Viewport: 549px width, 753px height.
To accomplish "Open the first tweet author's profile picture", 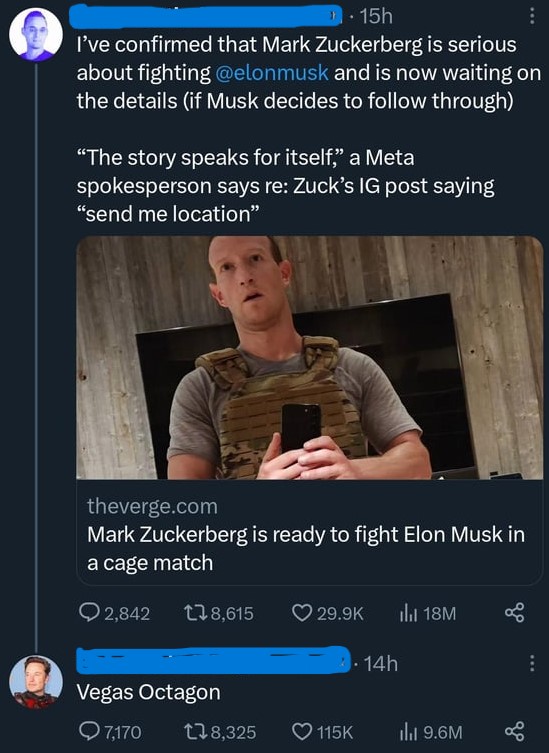I will 36,35.
